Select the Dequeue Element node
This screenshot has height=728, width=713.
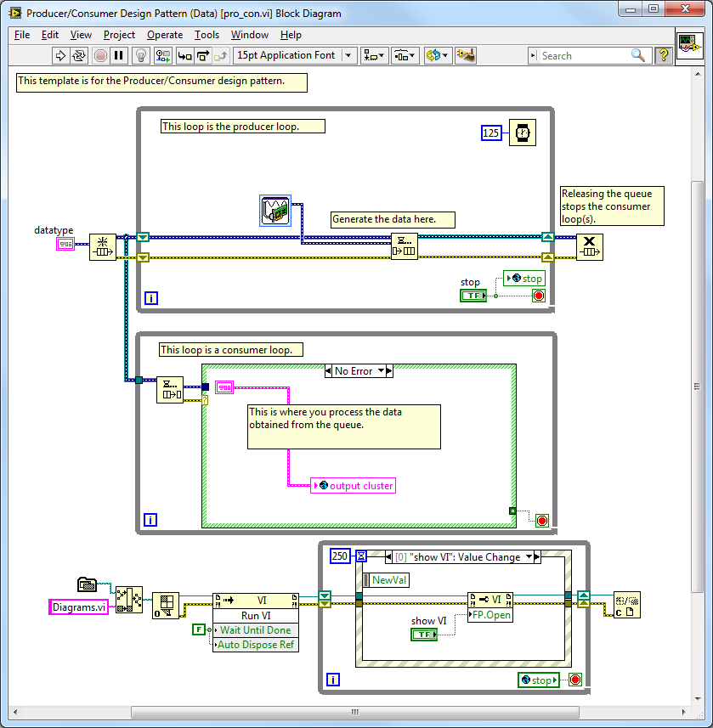170,390
